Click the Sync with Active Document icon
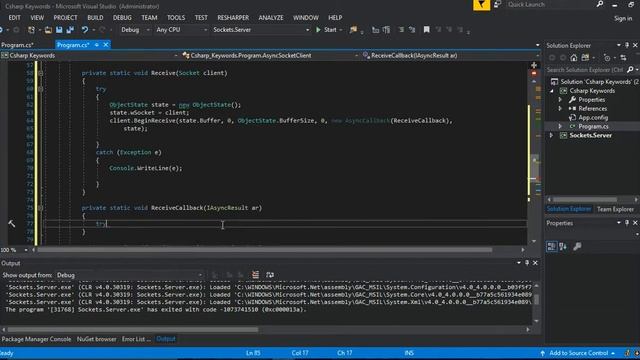The height and width of the screenshot is (360, 640). pyautogui.click(x=623, y=58)
